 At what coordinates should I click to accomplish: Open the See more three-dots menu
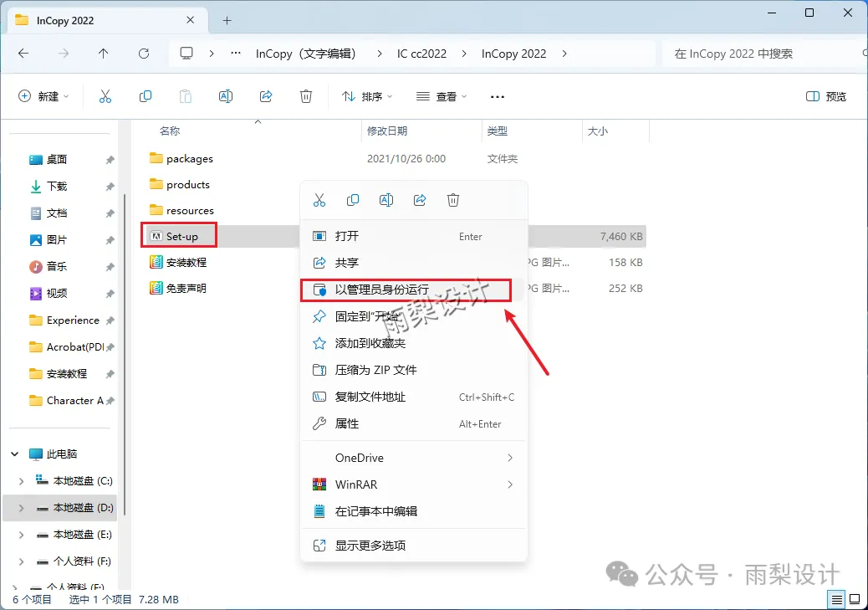click(498, 97)
